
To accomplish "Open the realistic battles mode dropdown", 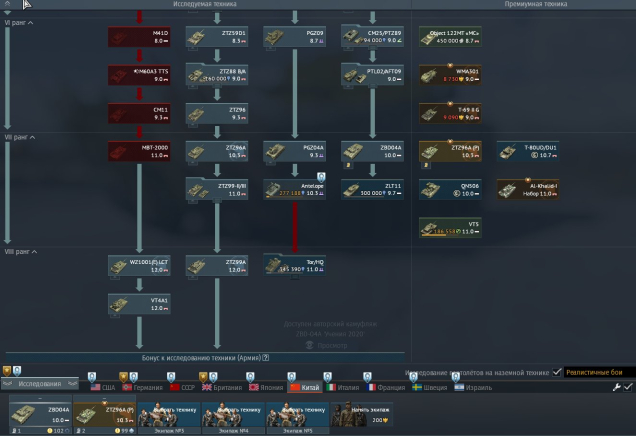I will pyautogui.click(x=597, y=372).
